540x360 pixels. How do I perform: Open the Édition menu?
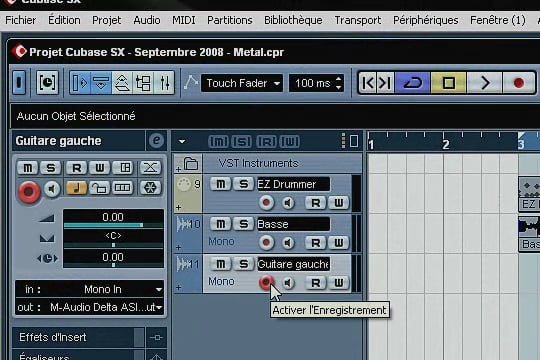click(x=64, y=20)
